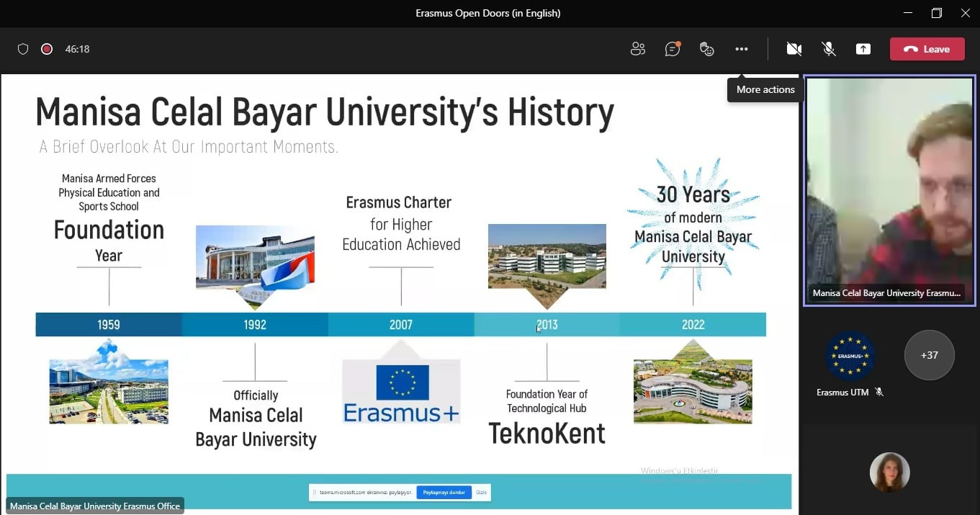Click Erasmus UTM muted mic icon
980x515 pixels.
click(879, 392)
